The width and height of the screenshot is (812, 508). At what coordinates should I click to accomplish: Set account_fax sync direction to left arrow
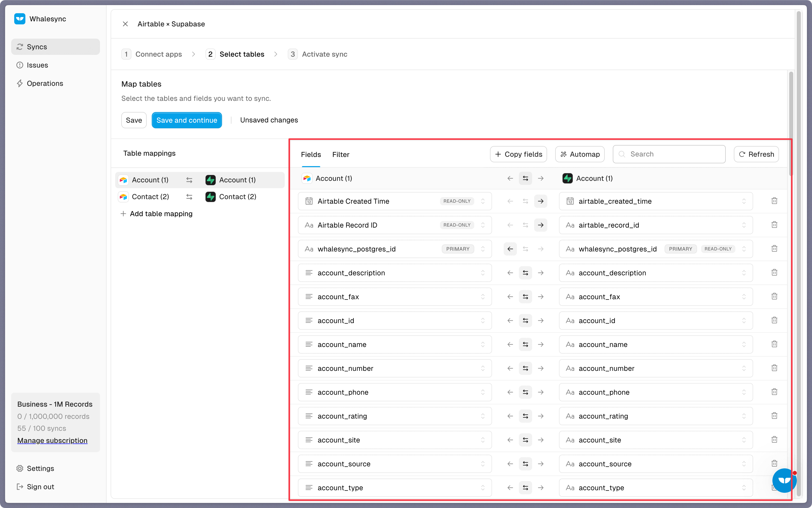(510, 297)
